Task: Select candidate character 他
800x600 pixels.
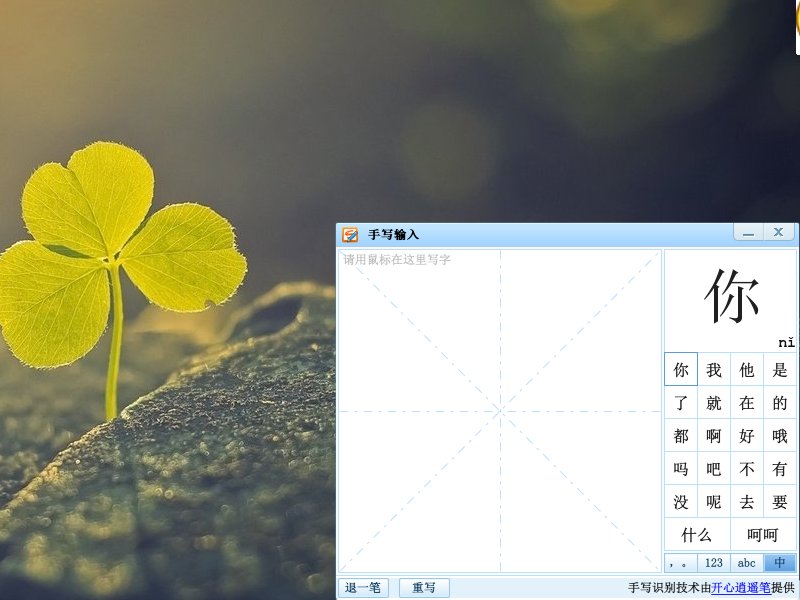Action: (746, 369)
